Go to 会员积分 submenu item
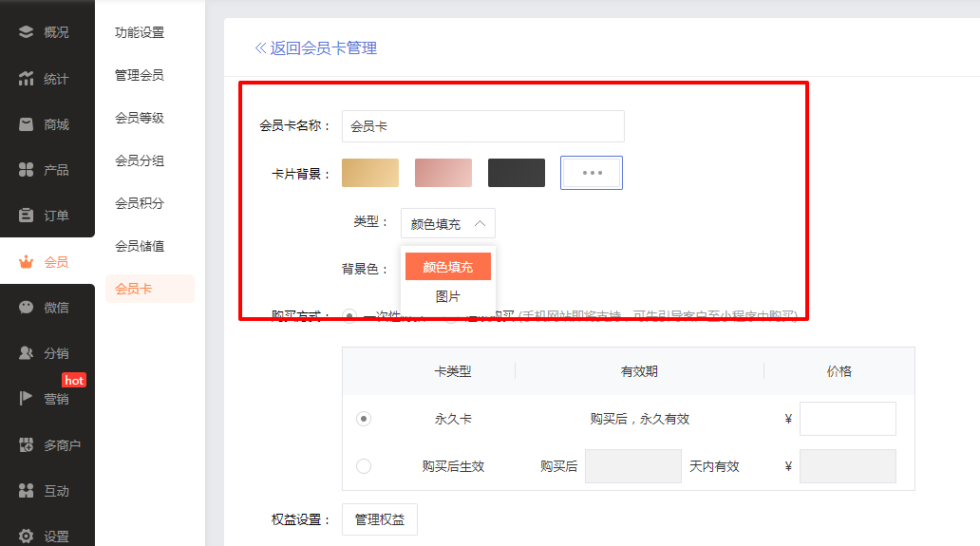The image size is (980, 546). 140,203
